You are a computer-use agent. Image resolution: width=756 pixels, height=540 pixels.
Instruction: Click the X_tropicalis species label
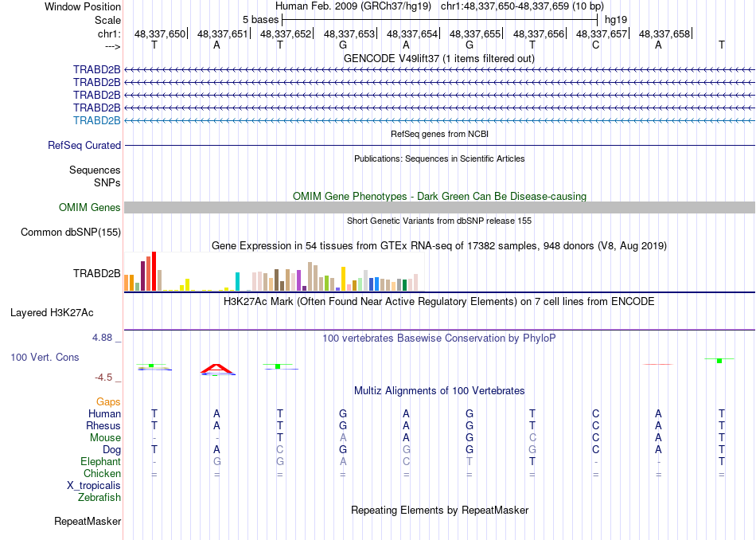[x=94, y=486]
